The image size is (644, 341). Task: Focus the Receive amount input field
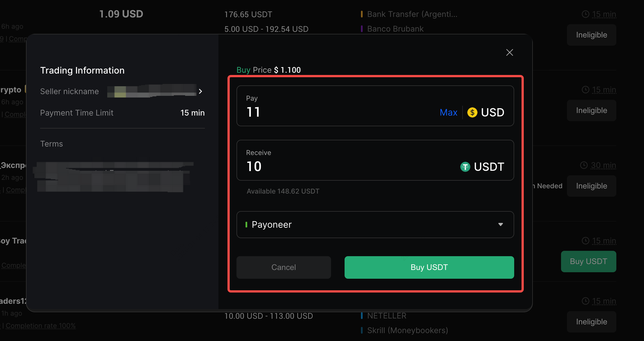coord(339,166)
